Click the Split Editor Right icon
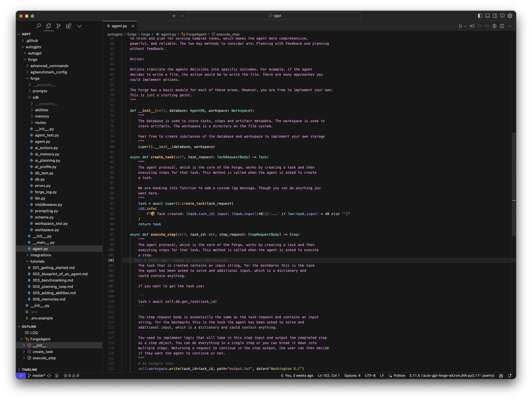Viewport: 532px width, 400px height. point(502,26)
